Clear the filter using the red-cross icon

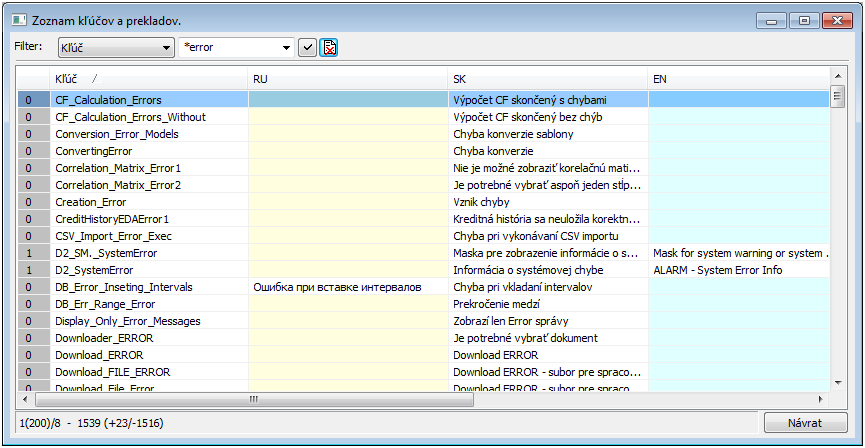(329, 47)
